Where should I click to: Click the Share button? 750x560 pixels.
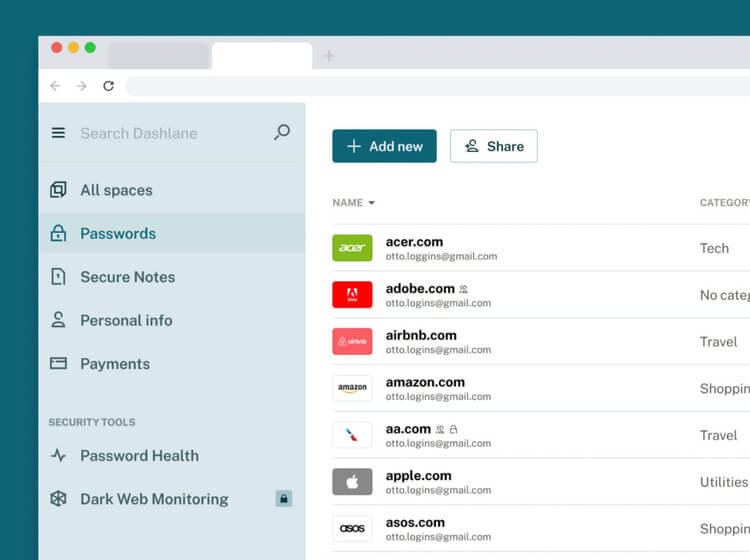click(494, 146)
